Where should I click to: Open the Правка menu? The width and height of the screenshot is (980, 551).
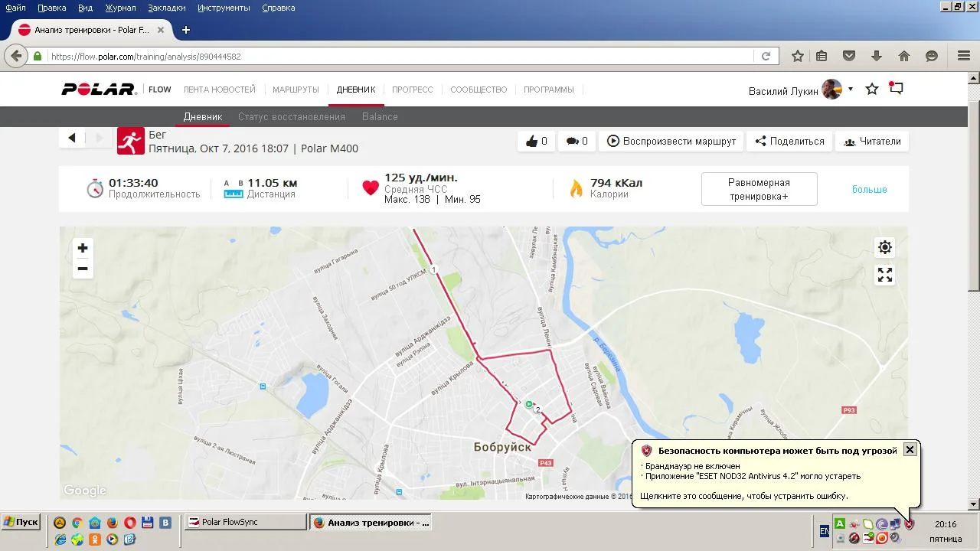[x=52, y=8]
